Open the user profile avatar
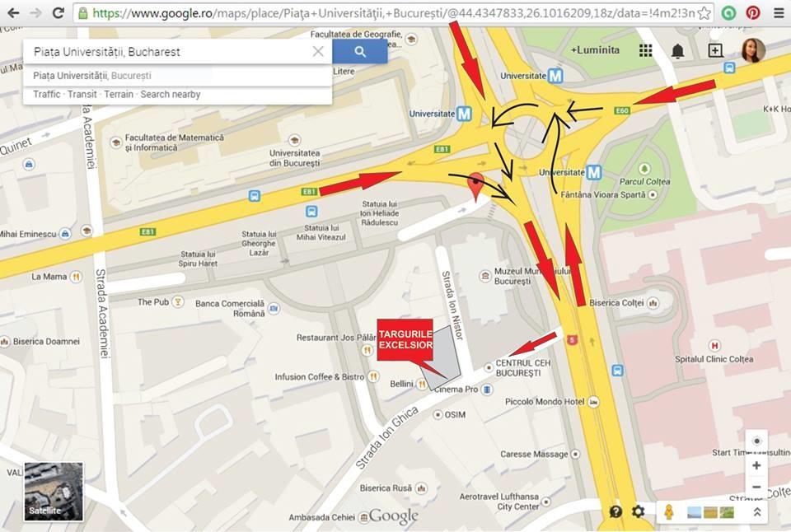This screenshot has width=791, height=532. click(752, 50)
